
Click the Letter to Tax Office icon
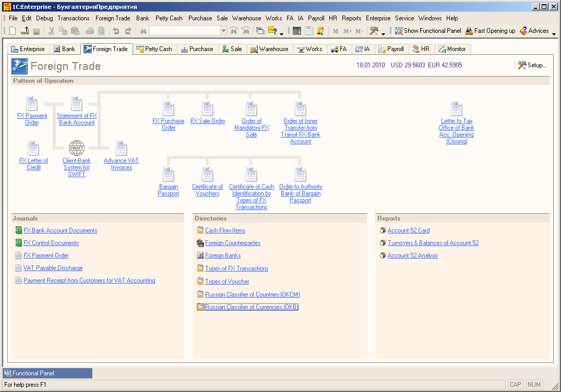click(457, 108)
